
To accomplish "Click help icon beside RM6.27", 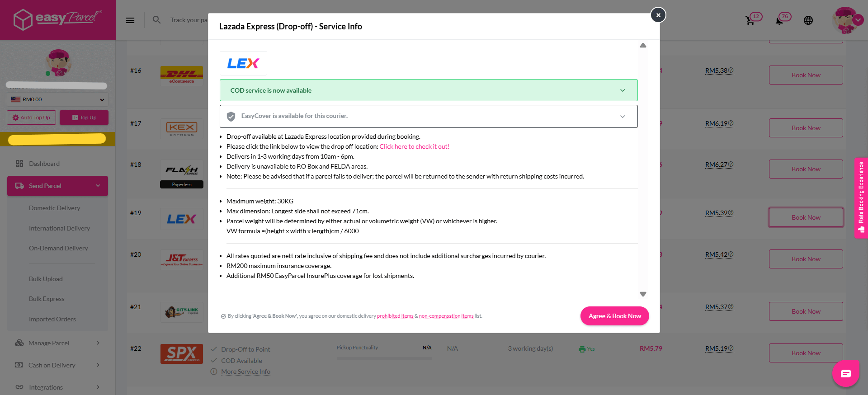I will tap(731, 165).
